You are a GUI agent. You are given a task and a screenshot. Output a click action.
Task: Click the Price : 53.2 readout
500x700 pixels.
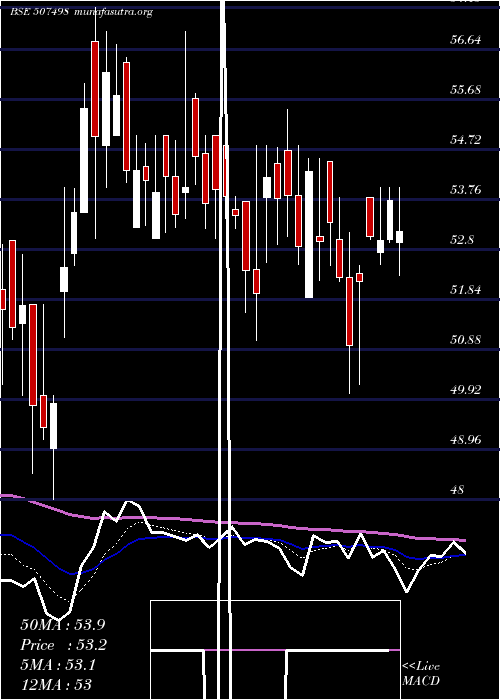point(64,645)
